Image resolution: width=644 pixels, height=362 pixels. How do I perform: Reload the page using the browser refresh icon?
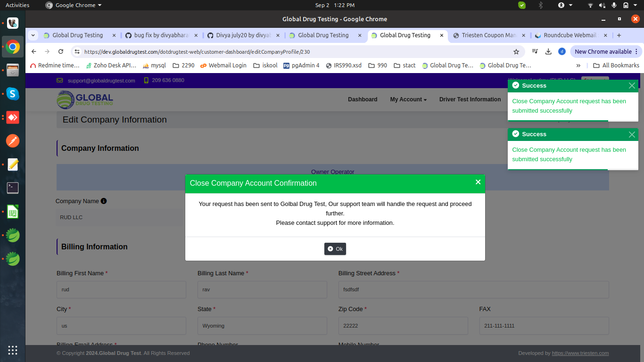[x=61, y=51]
